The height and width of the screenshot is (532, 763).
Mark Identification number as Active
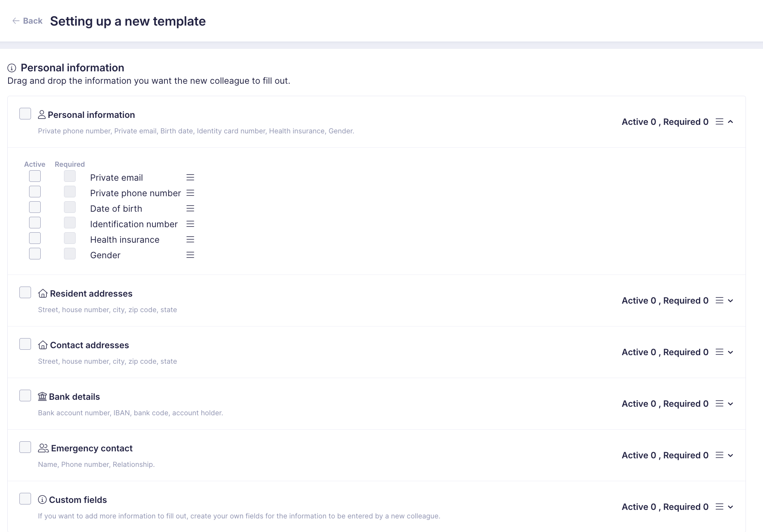[x=35, y=223]
